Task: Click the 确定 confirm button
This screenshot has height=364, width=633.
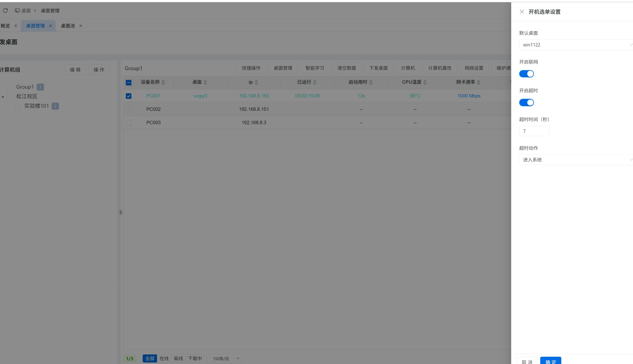Action: coord(550,361)
